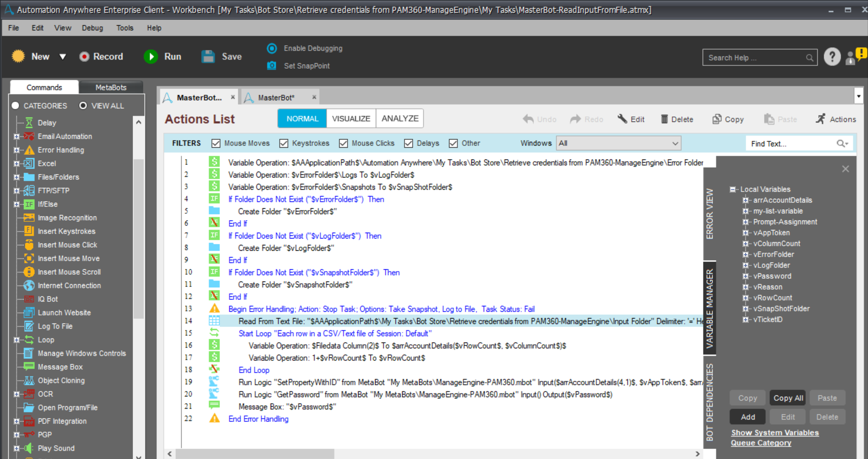Switch to the MetaBots tab
Screen dimensions: 868x459
pyautogui.click(x=111, y=87)
